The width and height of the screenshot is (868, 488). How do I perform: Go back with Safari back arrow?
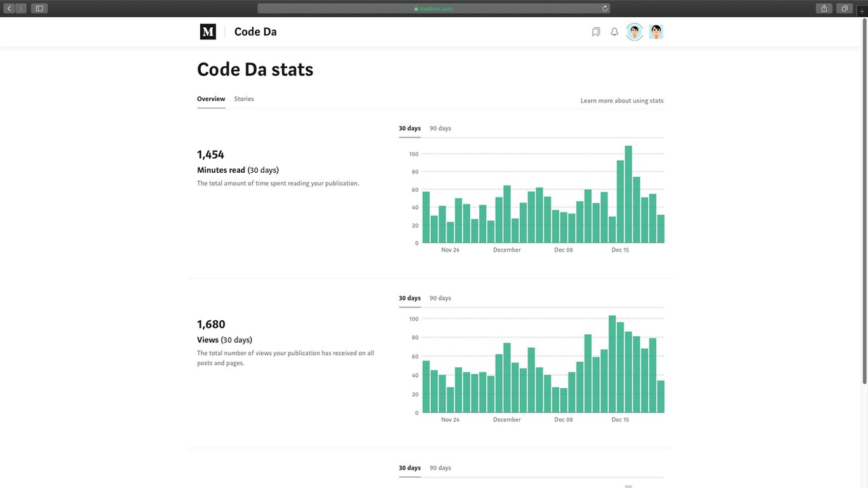(x=9, y=8)
